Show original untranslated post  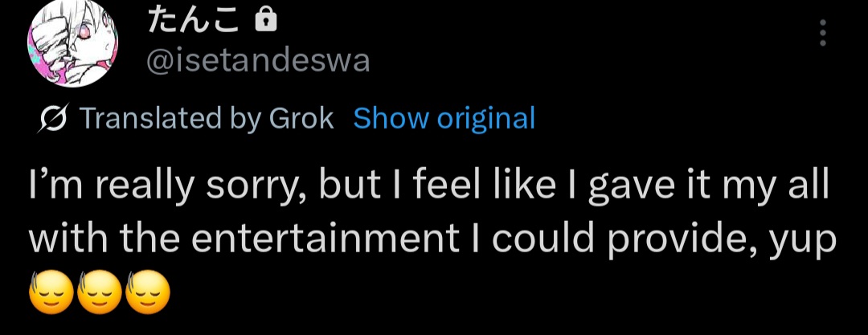[444, 118]
